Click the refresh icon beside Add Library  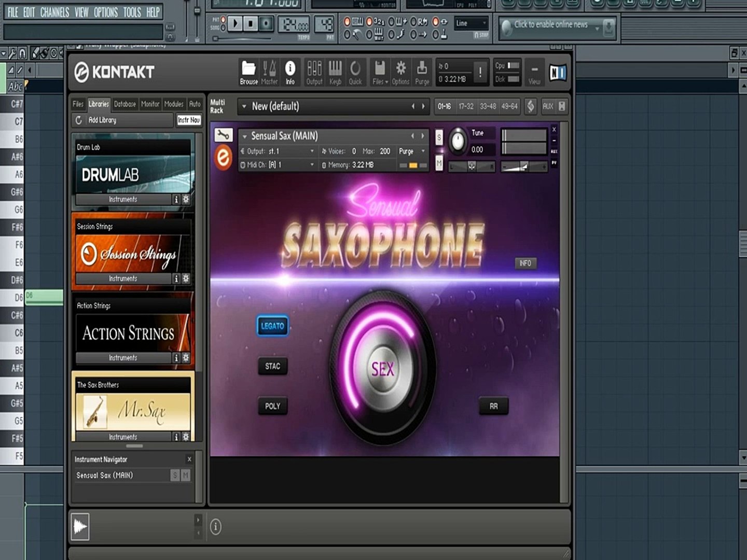[79, 120]
